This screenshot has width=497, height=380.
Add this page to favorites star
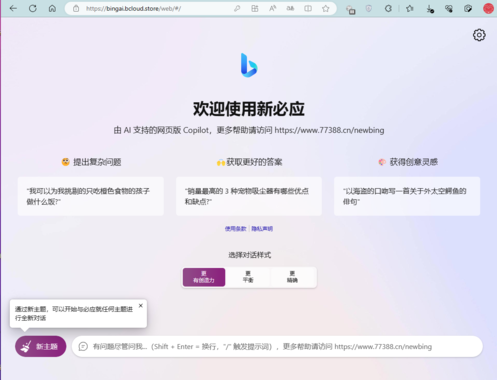point(326,9)
